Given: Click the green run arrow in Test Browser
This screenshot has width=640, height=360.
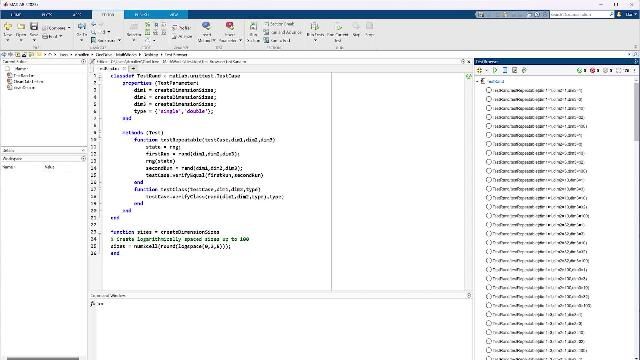Looking at the screenshot, I should coord(495,71).
